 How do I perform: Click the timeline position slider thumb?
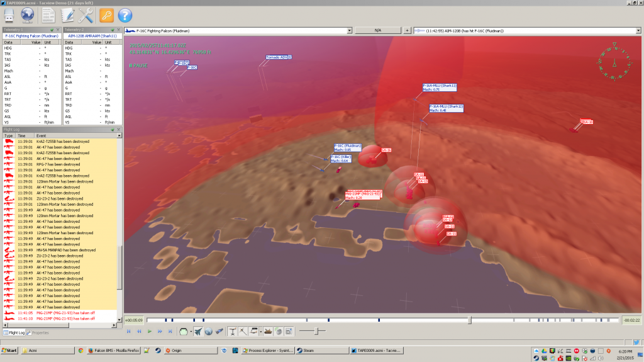tap(469, 320)
